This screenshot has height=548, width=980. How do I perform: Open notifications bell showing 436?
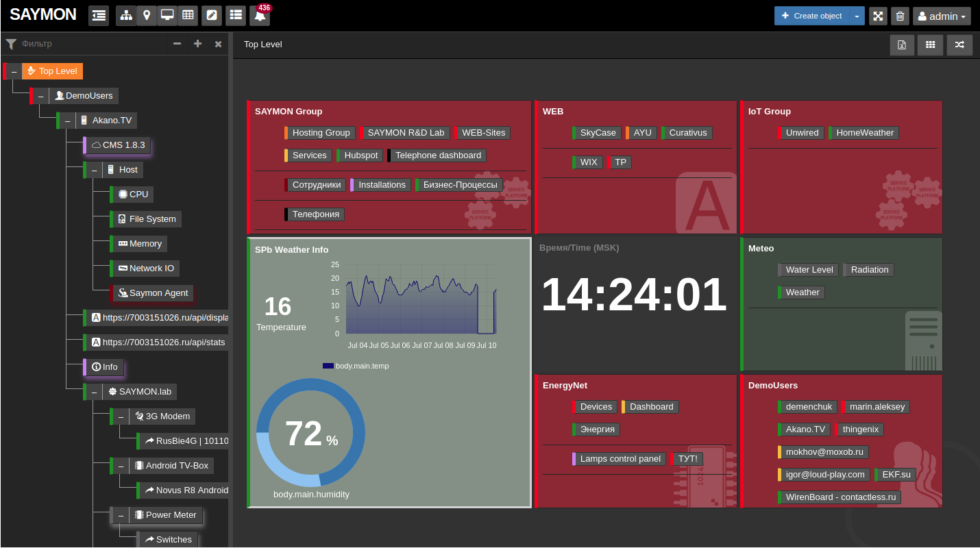[x=260, y=16]
